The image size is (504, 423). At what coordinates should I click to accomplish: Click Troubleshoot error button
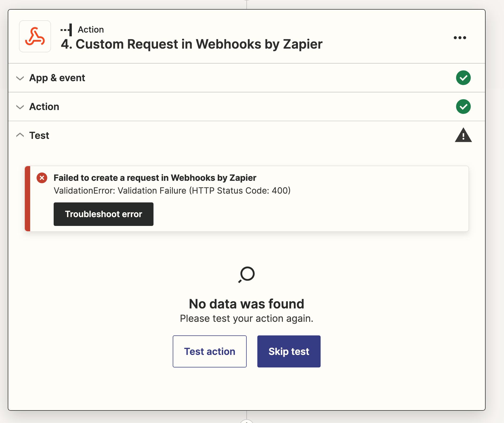click(x=104, y=214)
